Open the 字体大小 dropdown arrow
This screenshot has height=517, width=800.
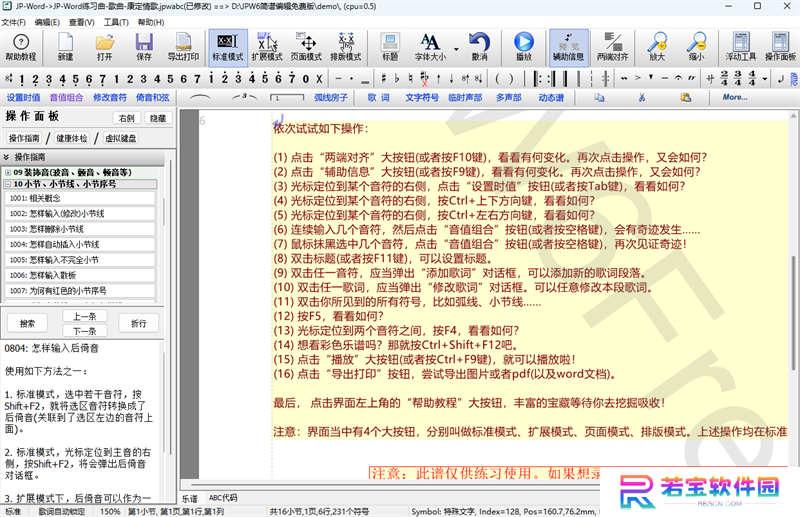point(456,50)
